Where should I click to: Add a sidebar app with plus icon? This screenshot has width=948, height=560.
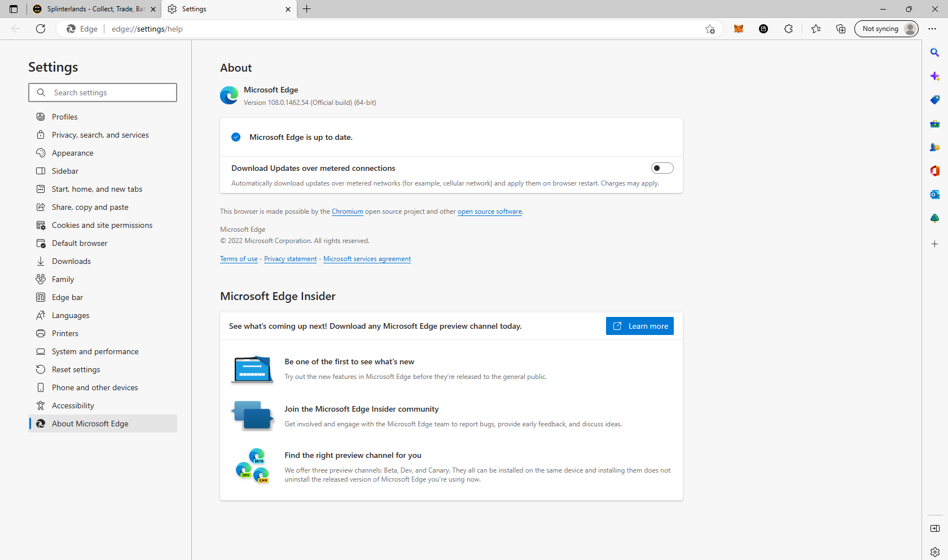click(935, 244)
